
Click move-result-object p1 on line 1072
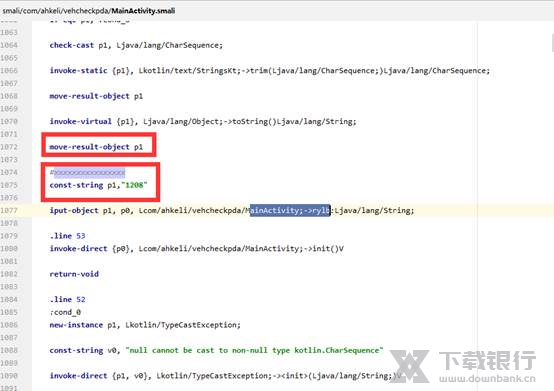[x=96, y=147]
